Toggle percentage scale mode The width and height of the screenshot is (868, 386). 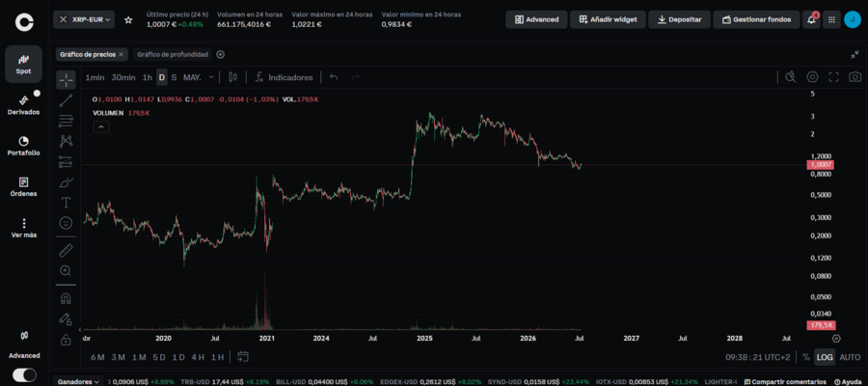click(806, 357)
